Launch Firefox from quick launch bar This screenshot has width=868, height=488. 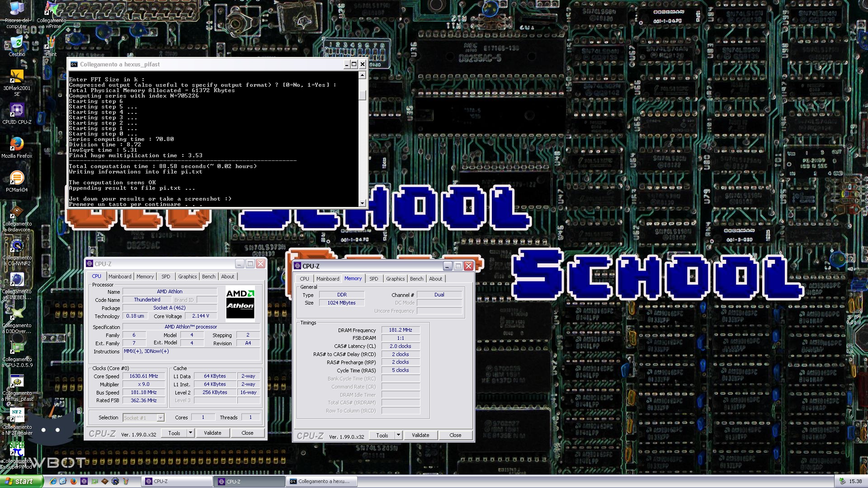point(74,482)
